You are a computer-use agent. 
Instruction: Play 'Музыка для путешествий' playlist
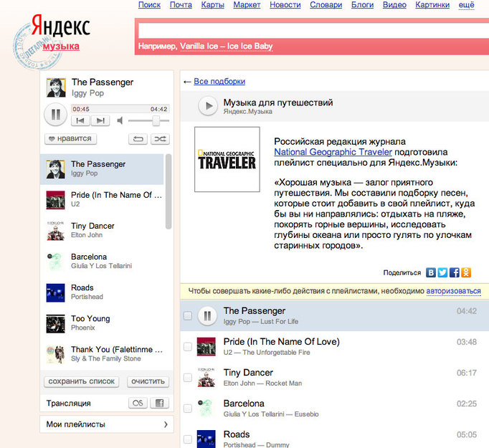click(208, 106)
